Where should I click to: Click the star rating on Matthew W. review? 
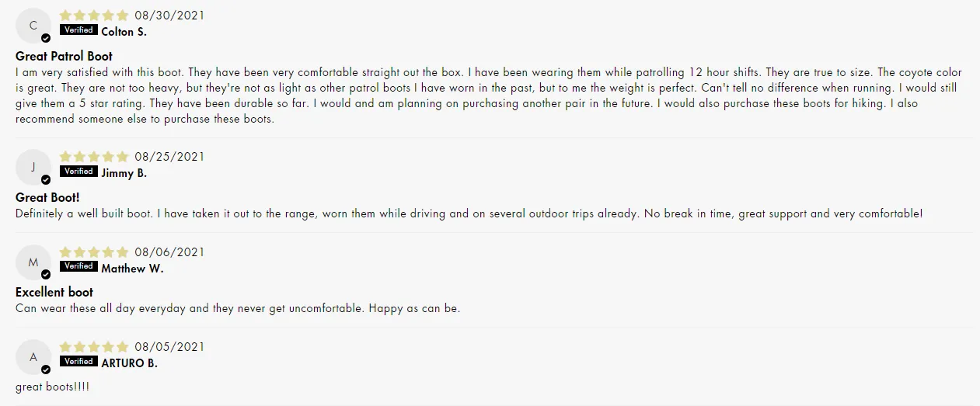click(94, 252)
